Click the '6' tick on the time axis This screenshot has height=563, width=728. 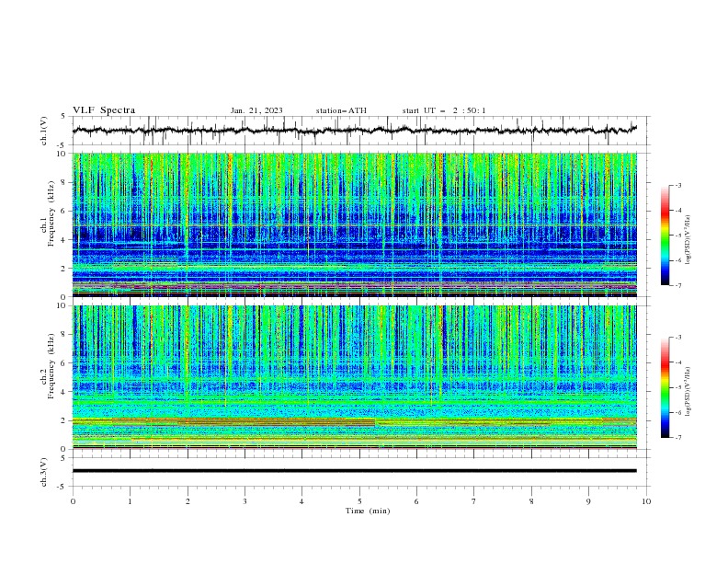point(416,501)
